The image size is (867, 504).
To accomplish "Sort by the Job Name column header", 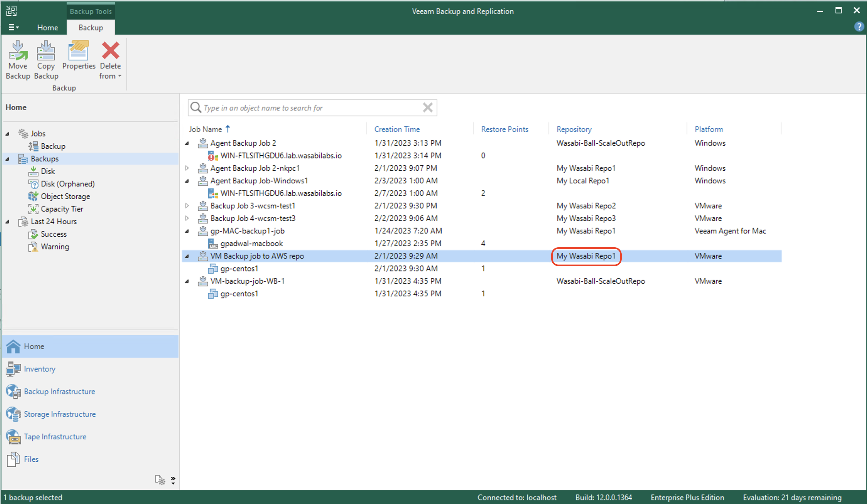I will 205,129.
